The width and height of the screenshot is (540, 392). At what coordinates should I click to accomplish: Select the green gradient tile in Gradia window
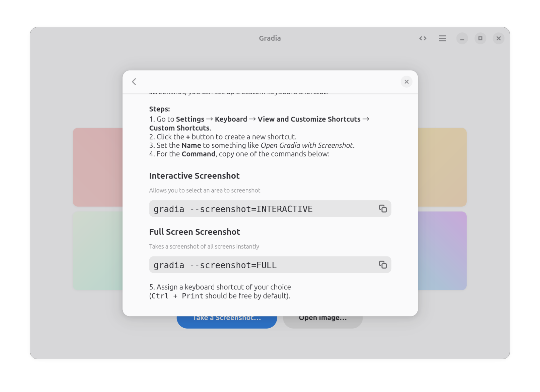tap(98, 251)
